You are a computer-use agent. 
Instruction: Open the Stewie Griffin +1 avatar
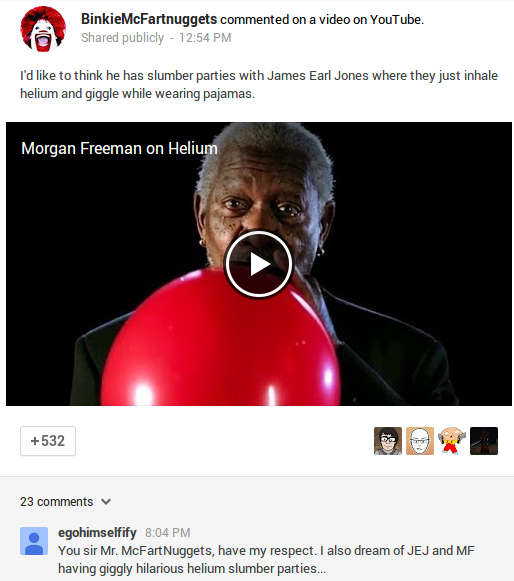(452, 441)
